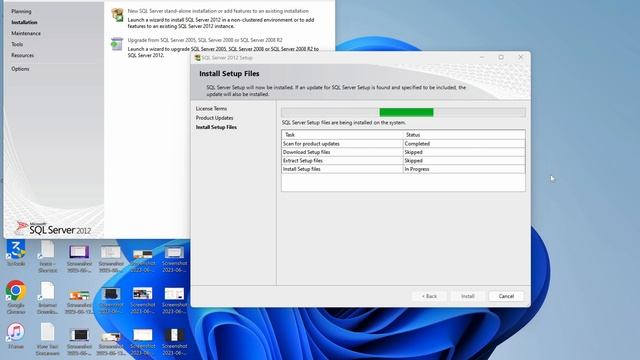Click Skipped status for Extract Setup files
The image size is (640, 360).
tap(464, 161)
